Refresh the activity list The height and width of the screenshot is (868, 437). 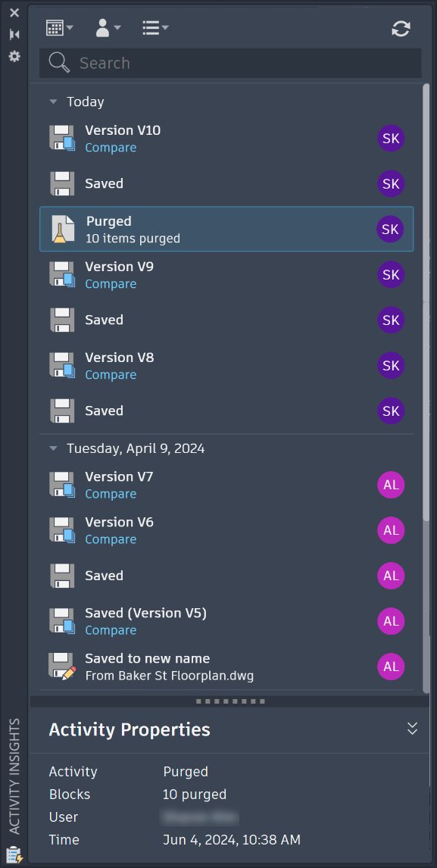(x=401, y=29)
